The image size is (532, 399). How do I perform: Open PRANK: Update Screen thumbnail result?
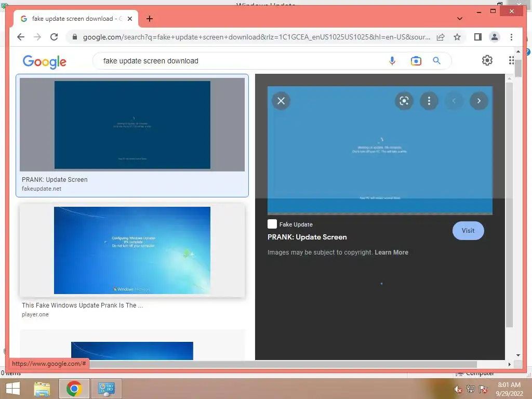click(x=132, y=125)
